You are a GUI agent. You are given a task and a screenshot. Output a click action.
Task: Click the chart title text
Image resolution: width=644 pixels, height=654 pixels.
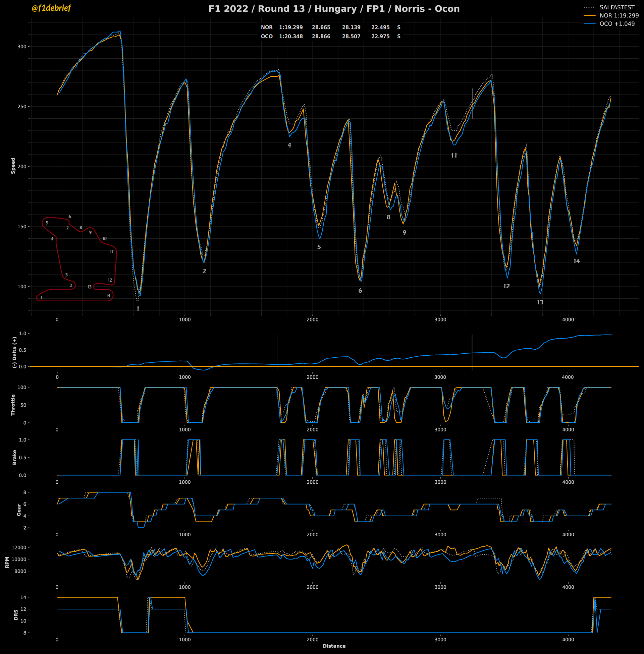coord(334,9)
